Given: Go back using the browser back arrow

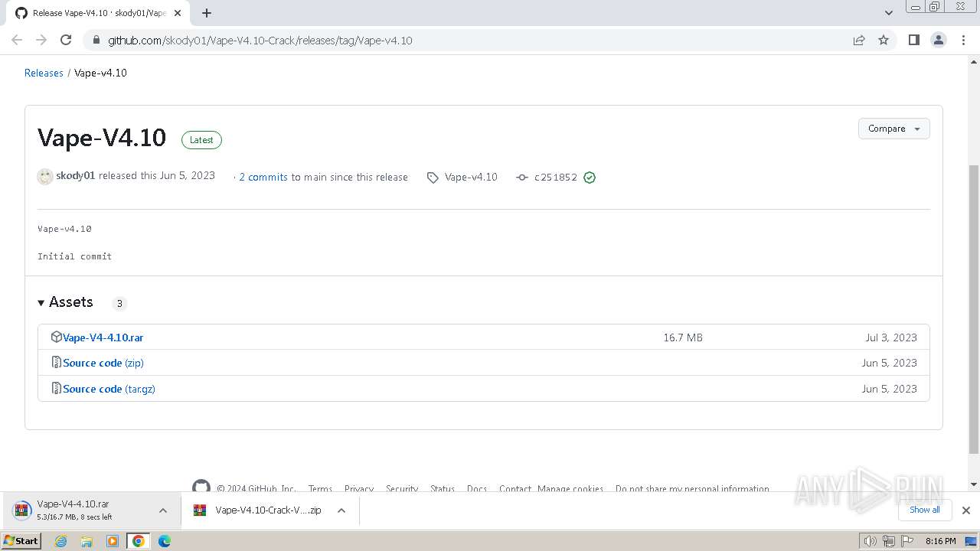Looking at the screenshot, I should 17,40.
